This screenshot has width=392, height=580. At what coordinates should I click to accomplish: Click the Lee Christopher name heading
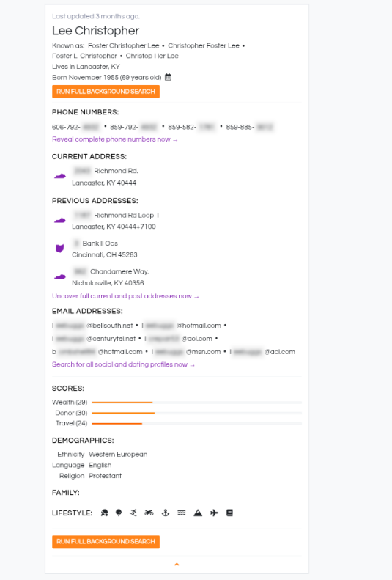coord(96,31)
